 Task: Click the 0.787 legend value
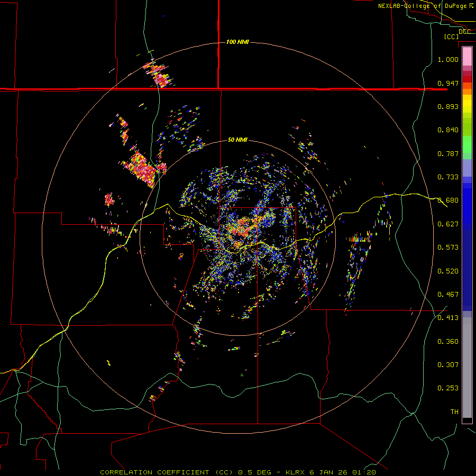(448, 153)
